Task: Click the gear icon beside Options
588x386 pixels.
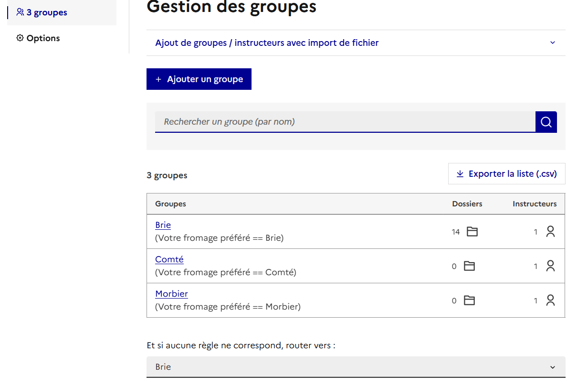Action: pos(20,38)
